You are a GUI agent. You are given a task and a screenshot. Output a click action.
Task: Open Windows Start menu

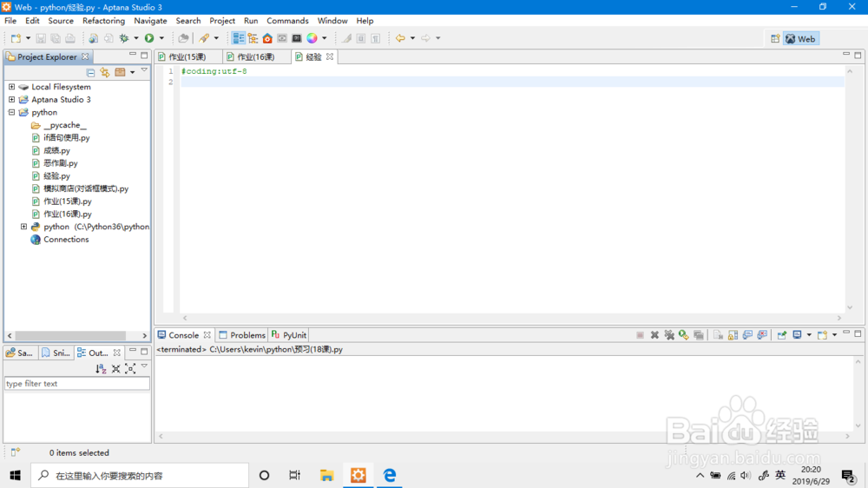[x=15, y=475]
